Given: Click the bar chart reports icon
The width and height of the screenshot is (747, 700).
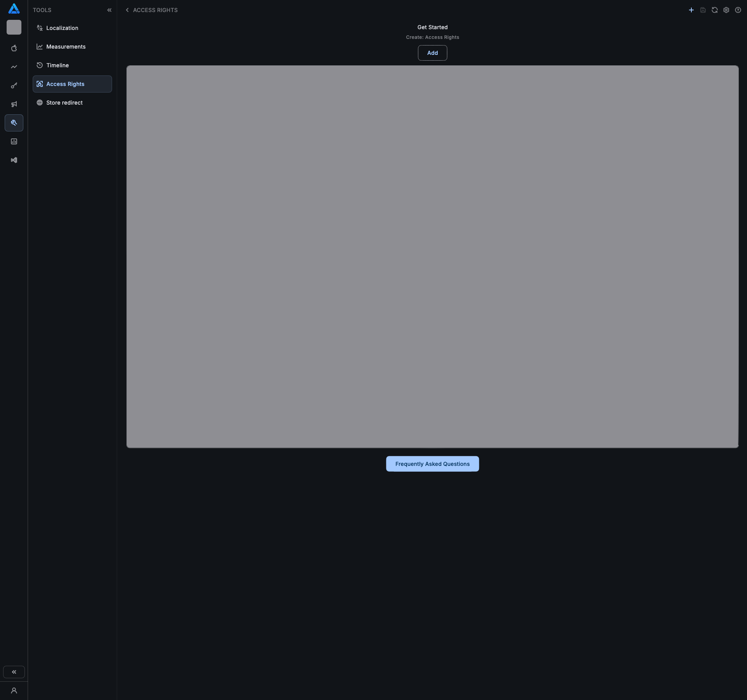Looking at the screenshot, I should pos(14,142).
